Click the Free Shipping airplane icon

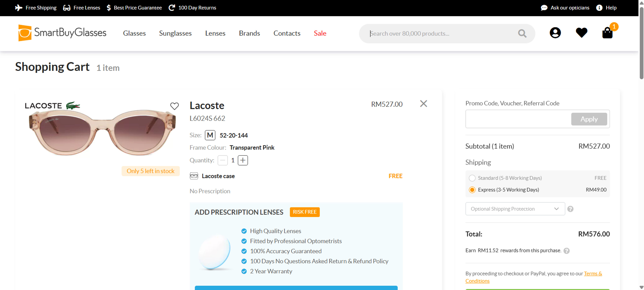coord(18,8)
